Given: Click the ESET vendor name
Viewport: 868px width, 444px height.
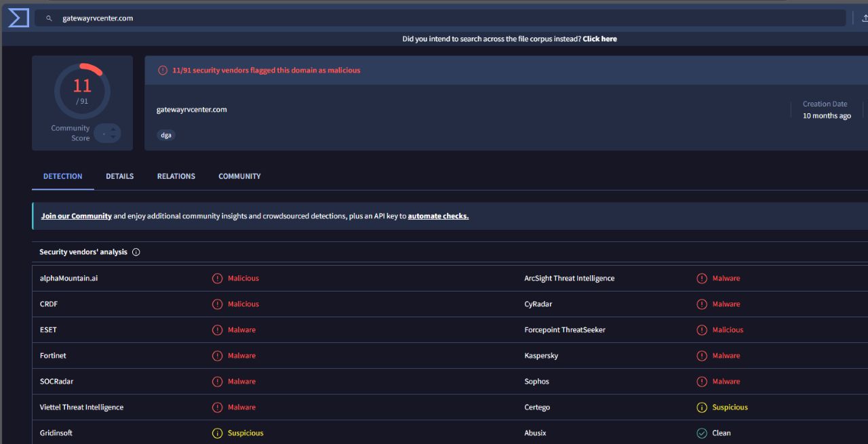Looking at the screenshot, I should 48,330.
